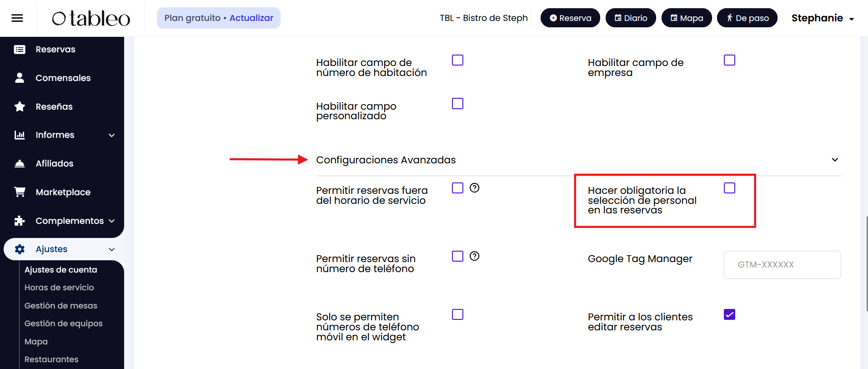Click the Reservas list icon in sidebar
This screenshot has height=369, width=868.
tap(20, 50)
